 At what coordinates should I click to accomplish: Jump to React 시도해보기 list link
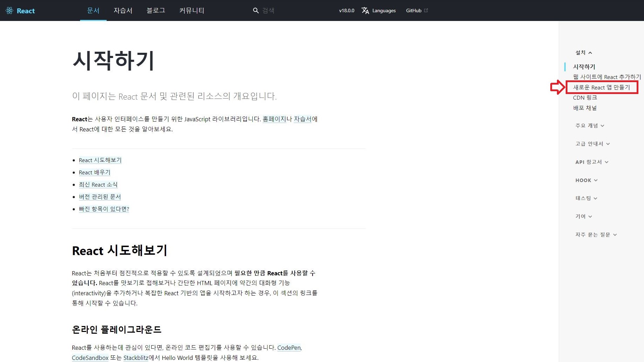[x=100, y=160]
